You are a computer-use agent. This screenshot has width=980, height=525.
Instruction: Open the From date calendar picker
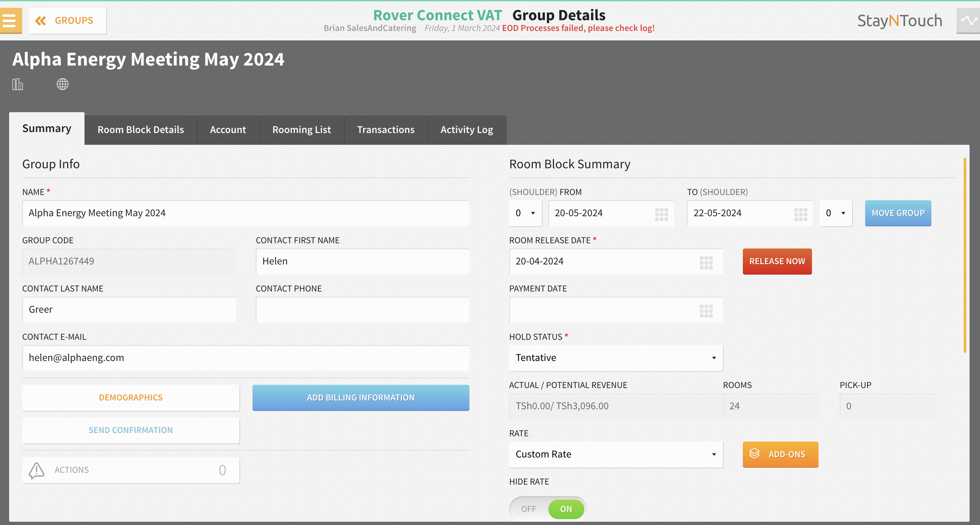pyautogui.click(x=661, y=214)
